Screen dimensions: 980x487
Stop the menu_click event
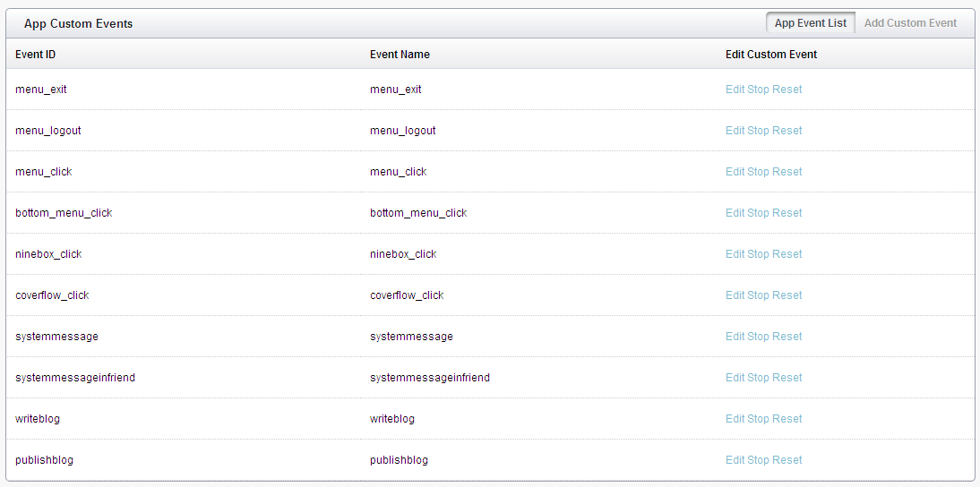[x=758, y=172]
